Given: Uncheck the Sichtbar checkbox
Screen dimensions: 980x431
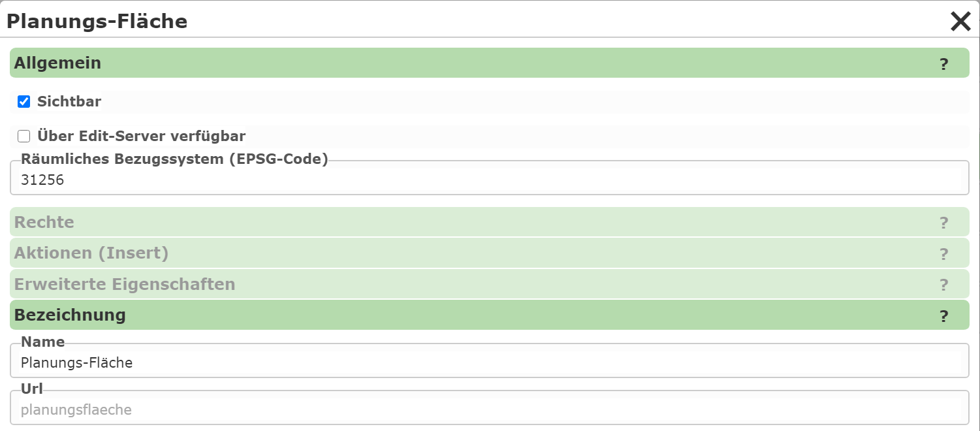Looking at the screenshot, I should pyautogui.click(x=24, y=101).
